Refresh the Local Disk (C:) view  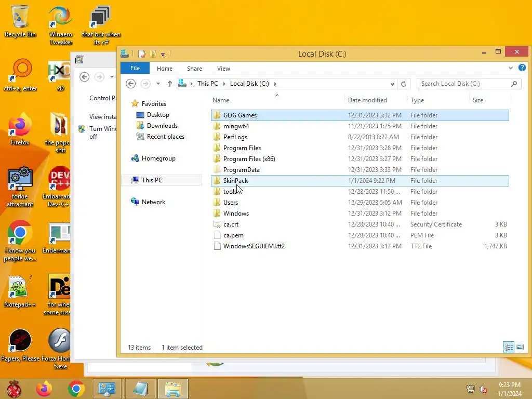pos(403,84)
